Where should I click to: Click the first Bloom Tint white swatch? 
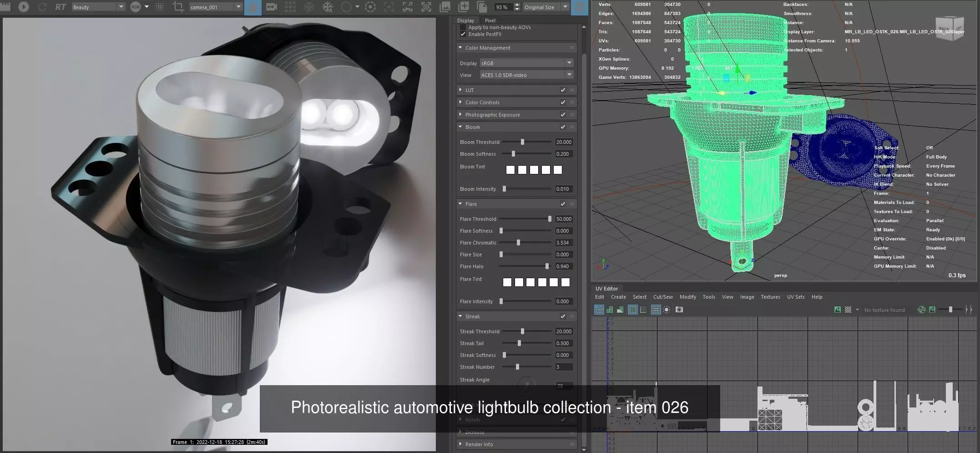point(510,170)
